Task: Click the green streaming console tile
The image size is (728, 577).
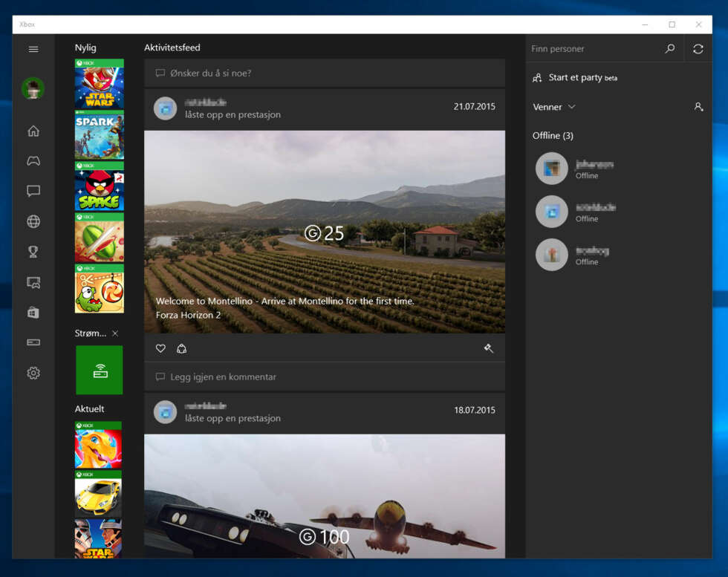Action: tap(100, 370)
